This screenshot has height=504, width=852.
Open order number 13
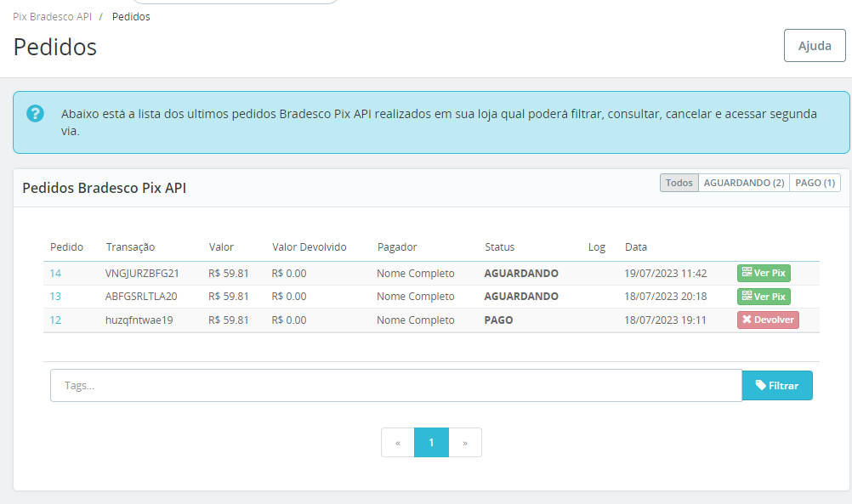click(x=55, y=297)
